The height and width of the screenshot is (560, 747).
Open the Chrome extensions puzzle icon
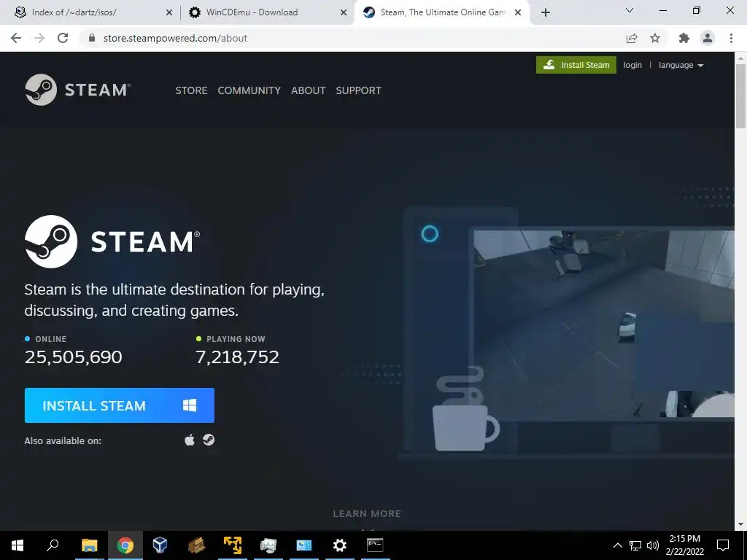684,38
